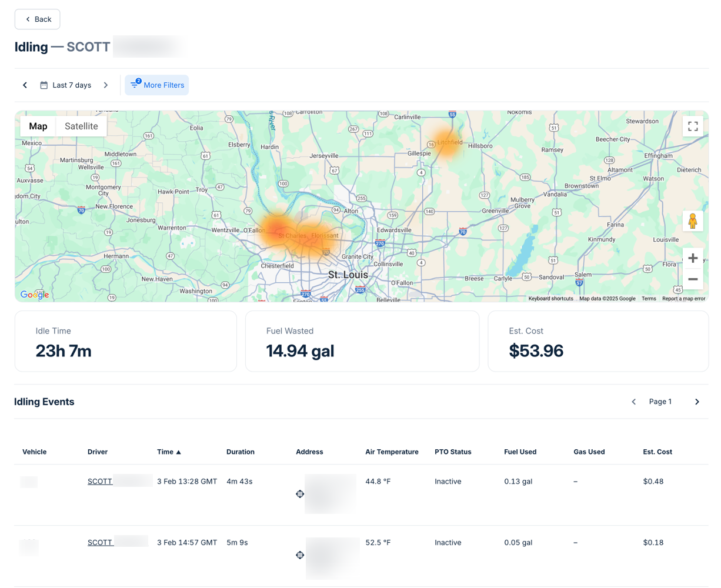This screenshot has width=721, height=588.
Task: Go to the previous date period chevron
Action: pyautogui.click(x=25, y=85)
